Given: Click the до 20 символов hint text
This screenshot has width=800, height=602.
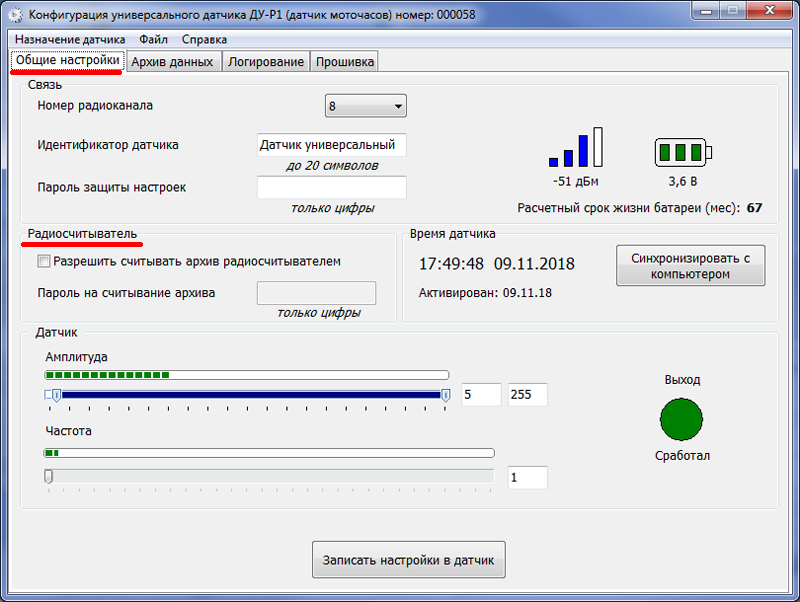Looking at the screenshot, I should tap(332, 166).
